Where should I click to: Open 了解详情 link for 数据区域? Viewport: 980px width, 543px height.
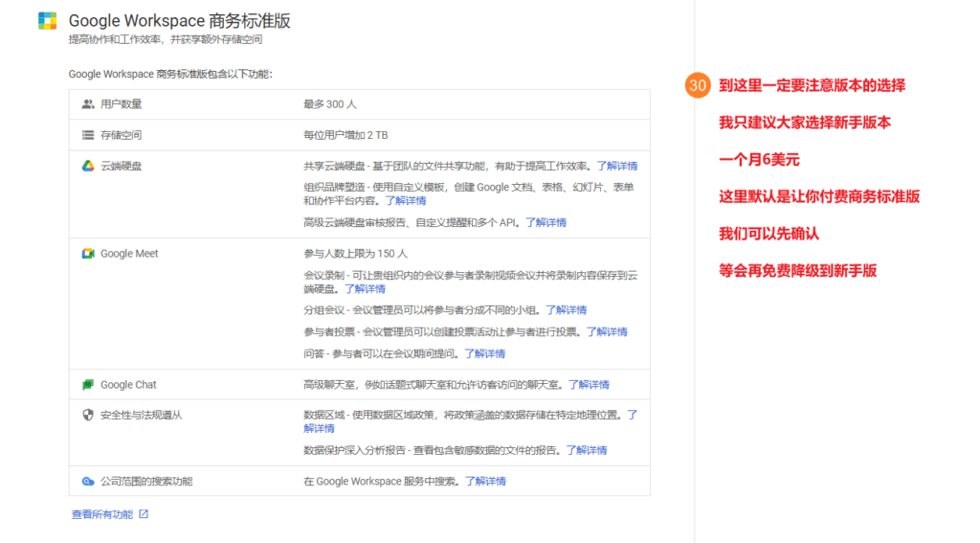click(x=633, y=415)
